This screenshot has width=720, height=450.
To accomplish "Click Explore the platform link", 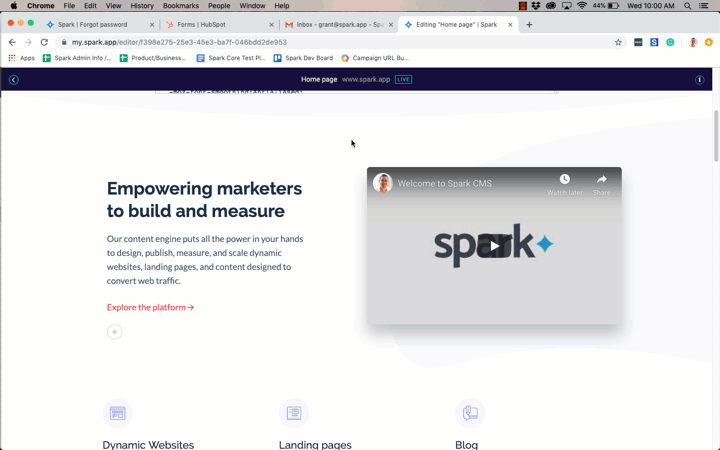I will [x=151, y=307].
